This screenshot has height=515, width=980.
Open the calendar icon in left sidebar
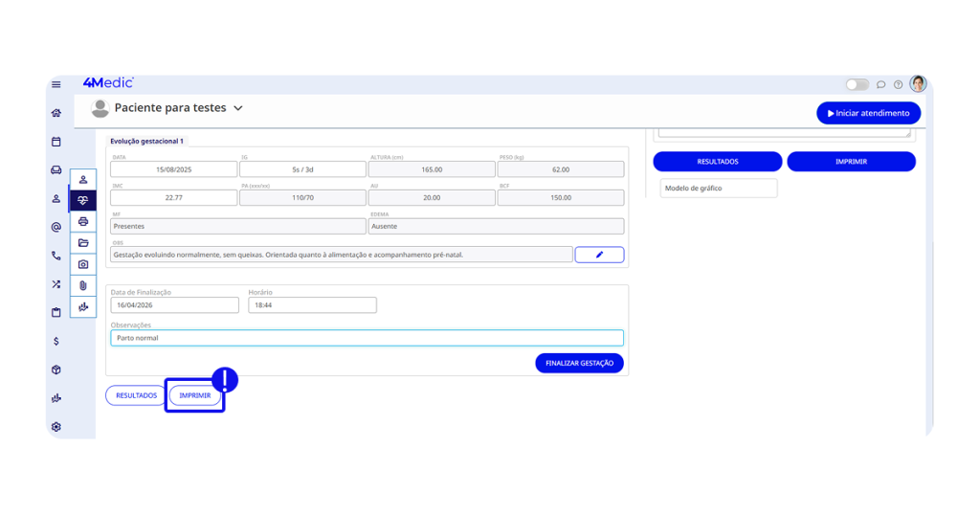56,142
